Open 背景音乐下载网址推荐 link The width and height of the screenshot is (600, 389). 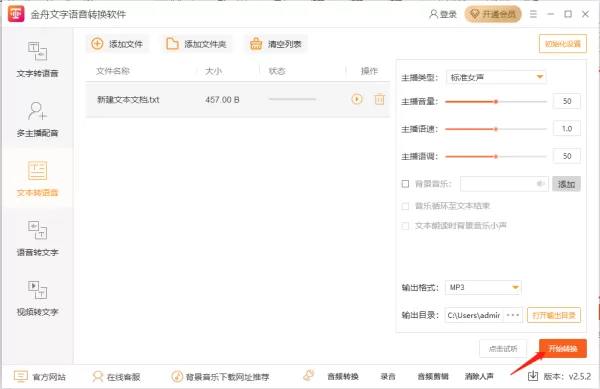pyautogui.click(x=220, y=377)
